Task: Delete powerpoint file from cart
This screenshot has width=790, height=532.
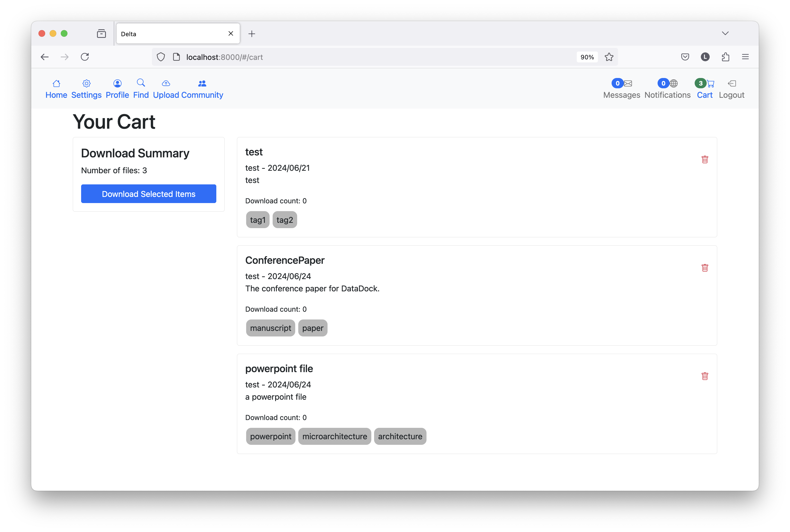Action: click(704, 376)
